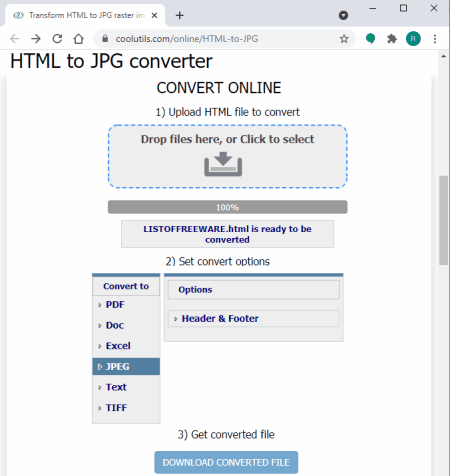Viewport: 450px width, 476px height.
Task: Click the 100% upload progress bar
Action: pos(228,207)
